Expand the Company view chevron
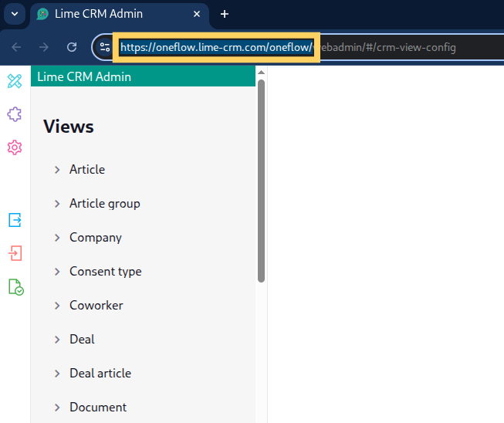Viewport: 504px width, 423px height. point(57,238)
